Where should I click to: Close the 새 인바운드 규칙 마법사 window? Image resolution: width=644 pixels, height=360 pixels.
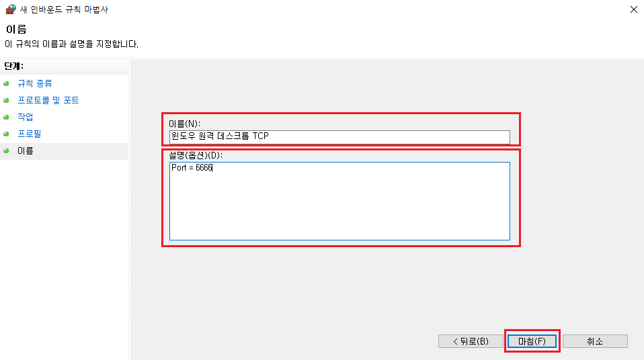(x=634, y=9)
